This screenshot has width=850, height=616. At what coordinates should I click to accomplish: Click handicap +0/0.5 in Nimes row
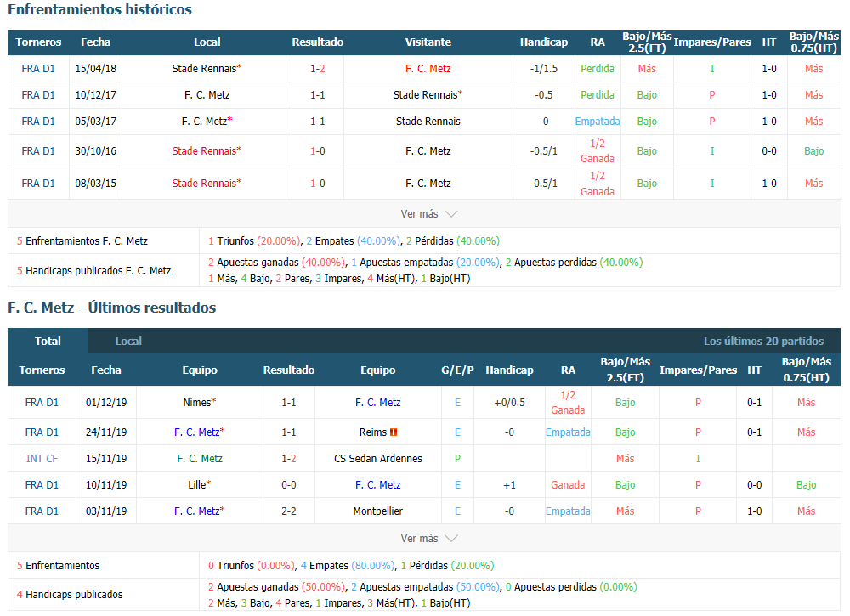point(509,403)
